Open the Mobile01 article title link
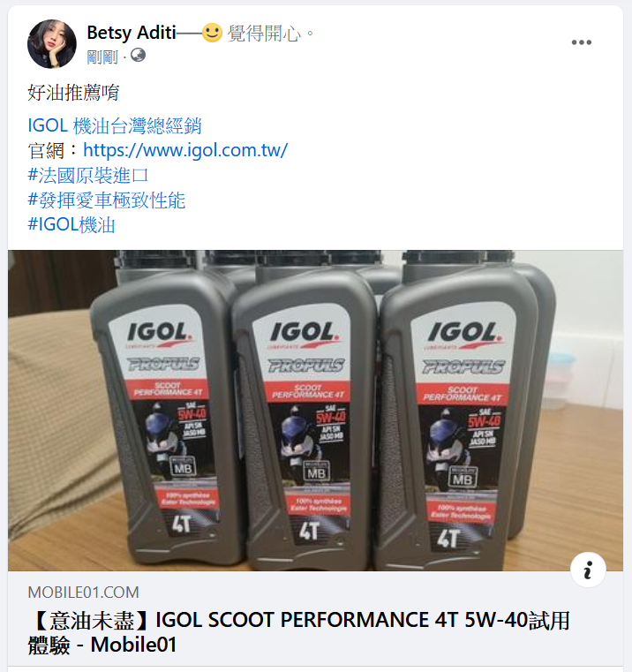632x672 pixels. tap(298, 632)
